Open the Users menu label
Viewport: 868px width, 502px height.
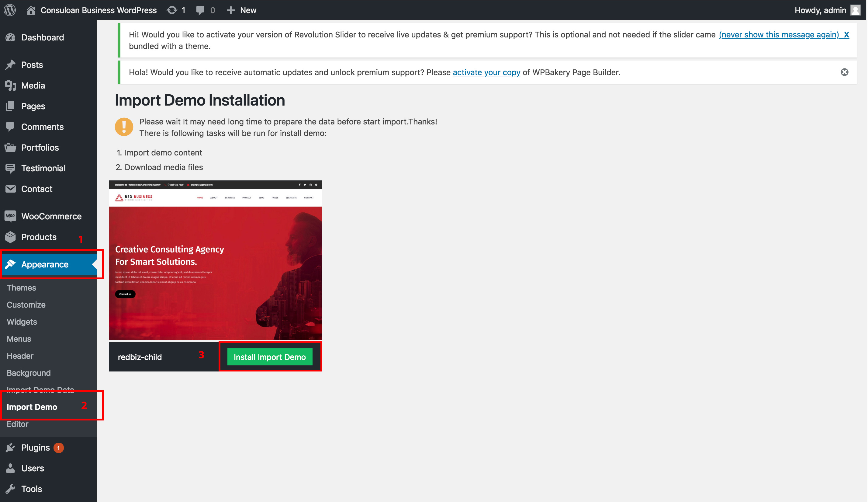[33, 468]
